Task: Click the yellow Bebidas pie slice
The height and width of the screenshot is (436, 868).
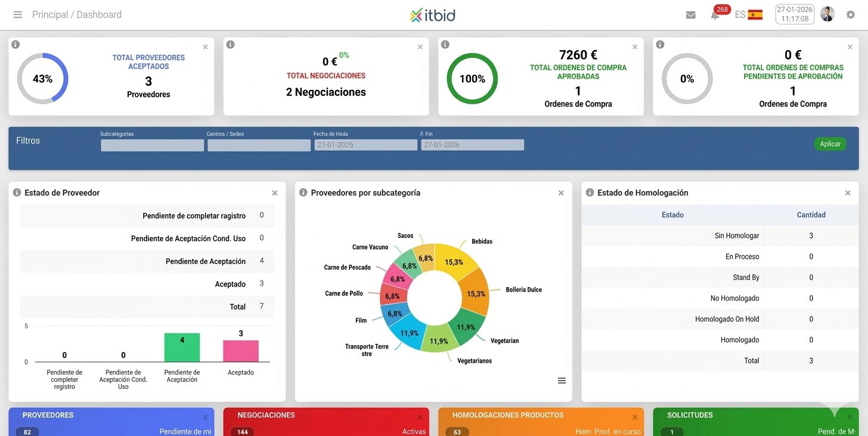Action: pyautogui.click(x=455, y=258)
